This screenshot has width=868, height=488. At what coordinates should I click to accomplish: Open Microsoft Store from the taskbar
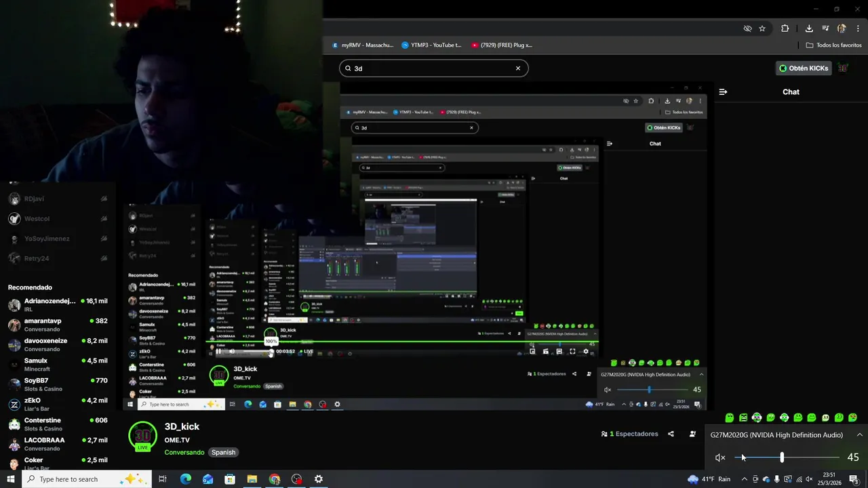pos(230,479)
